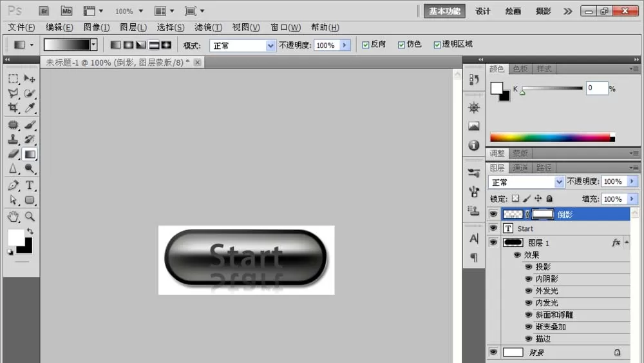Collapse the 图层 1 effects list

627,242
